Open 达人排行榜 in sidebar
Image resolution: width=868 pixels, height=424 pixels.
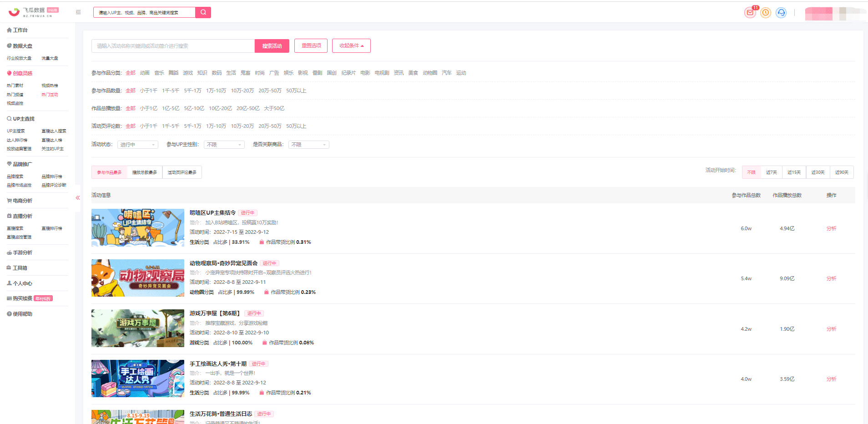pyautogui.click(x=17, y=140)
